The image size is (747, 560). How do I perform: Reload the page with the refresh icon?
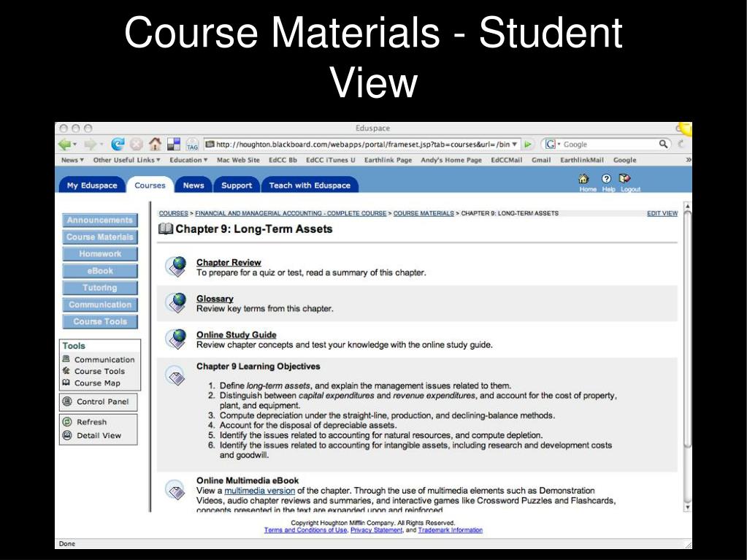(x=118, y=144)
